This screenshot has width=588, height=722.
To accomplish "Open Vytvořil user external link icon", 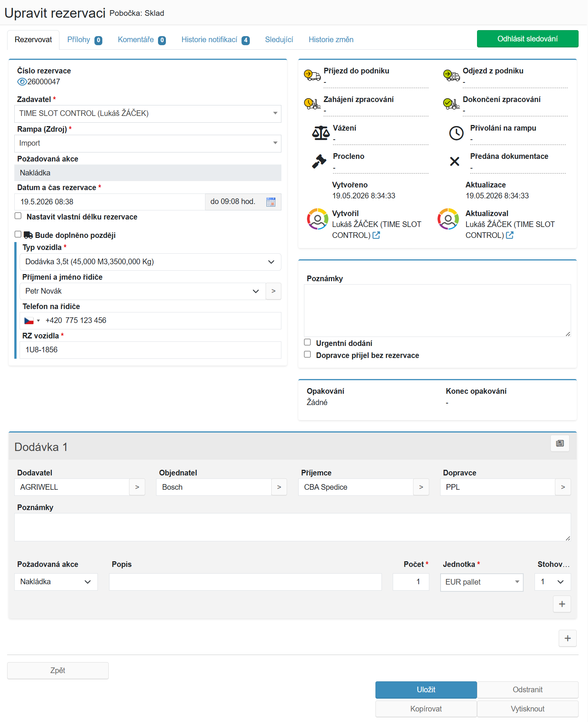I will (x=376, y=235).
